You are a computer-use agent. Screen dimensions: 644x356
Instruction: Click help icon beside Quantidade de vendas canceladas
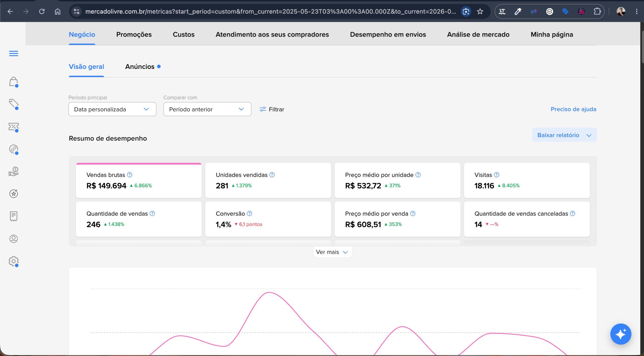point(572,214)
